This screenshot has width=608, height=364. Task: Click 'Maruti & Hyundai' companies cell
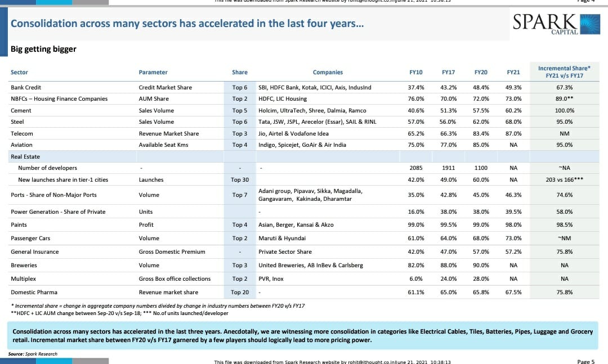click(x=282, y=238)
